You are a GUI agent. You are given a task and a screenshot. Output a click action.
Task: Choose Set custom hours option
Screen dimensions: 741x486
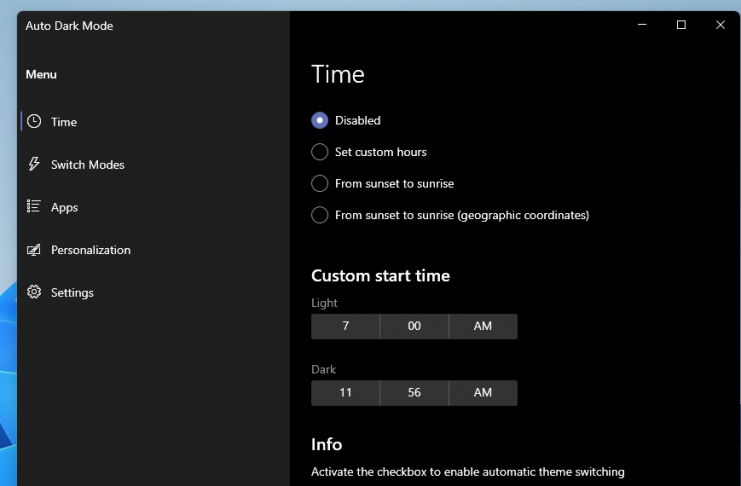319,152
